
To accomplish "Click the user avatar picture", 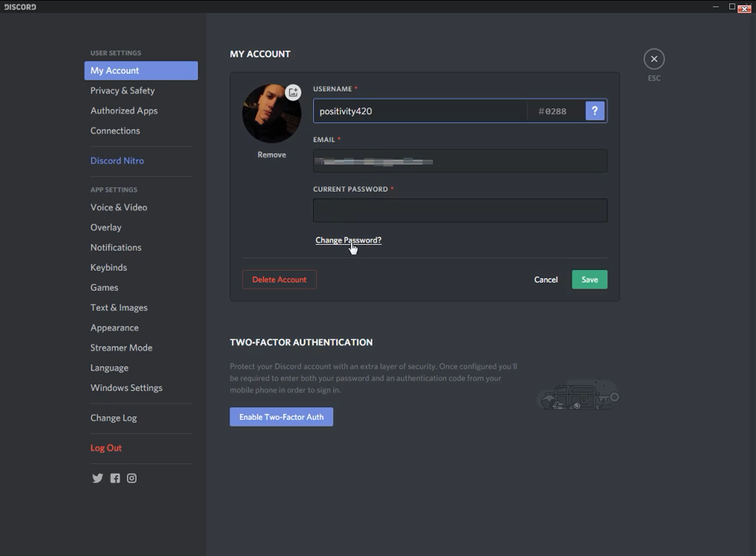I will (x=270, y=115).
